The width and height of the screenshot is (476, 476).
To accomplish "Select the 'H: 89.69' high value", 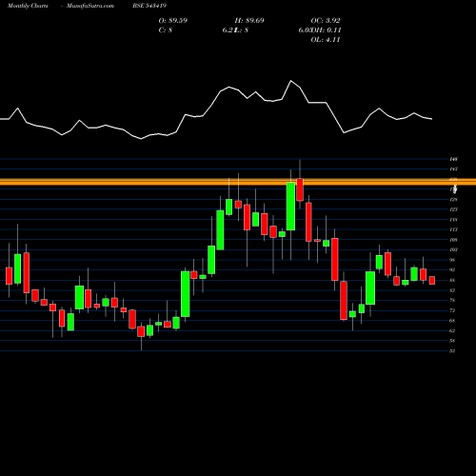I will 249,21.
